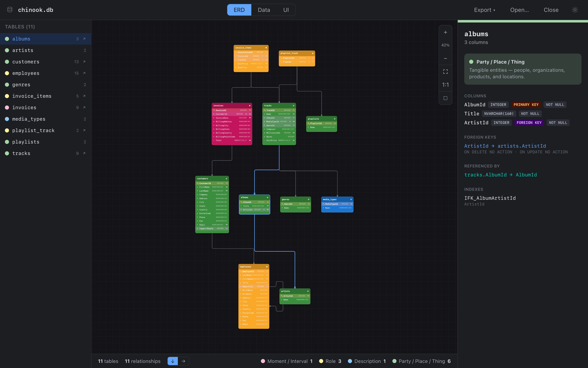Click the database icon beside chinook.db
Image resolution: width=588 pixels, height=368 pixels.
pos(10,10)
